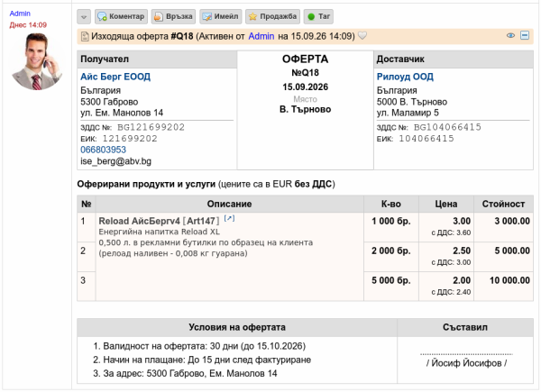Click the email ise_berg@abv.bg
This screenshot has height=392, width=541.
116,161
